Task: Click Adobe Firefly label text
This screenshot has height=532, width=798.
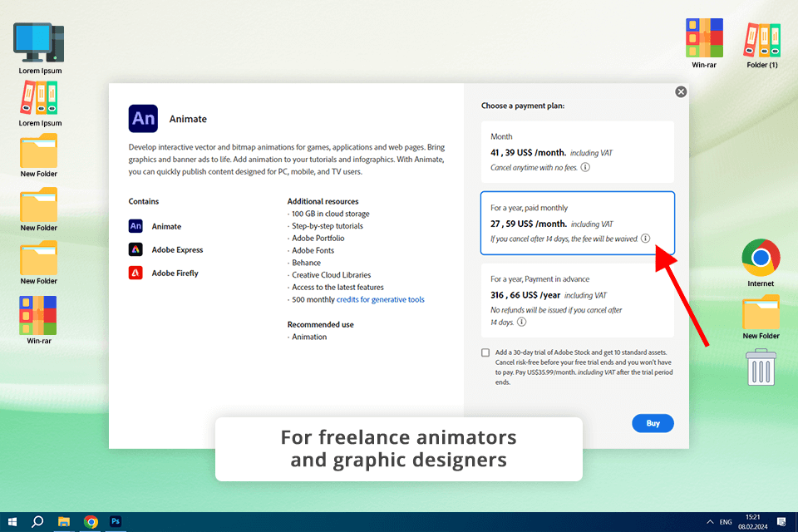Action: pyautogui.click(x=175, y=273)
